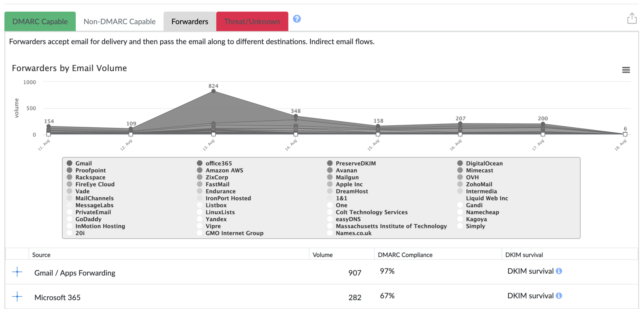Toggle the Yandex legend entry
This screenshot has width=644, height=309.
point(212,219)
